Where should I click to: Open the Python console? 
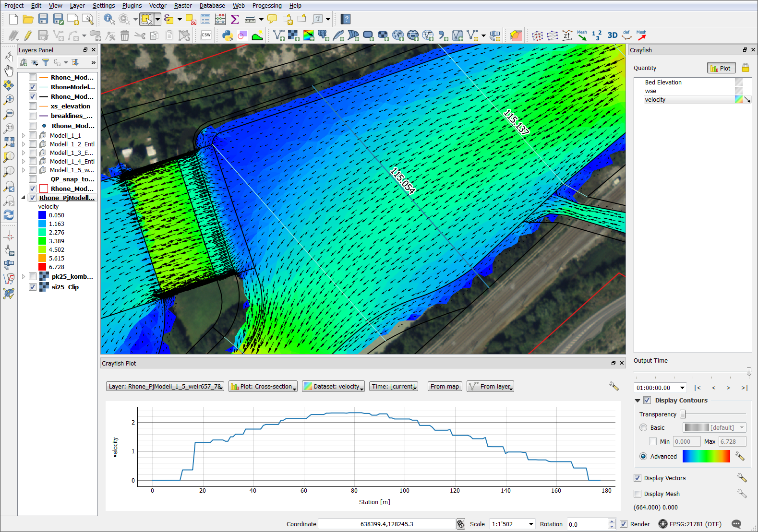tap(228, 35)
